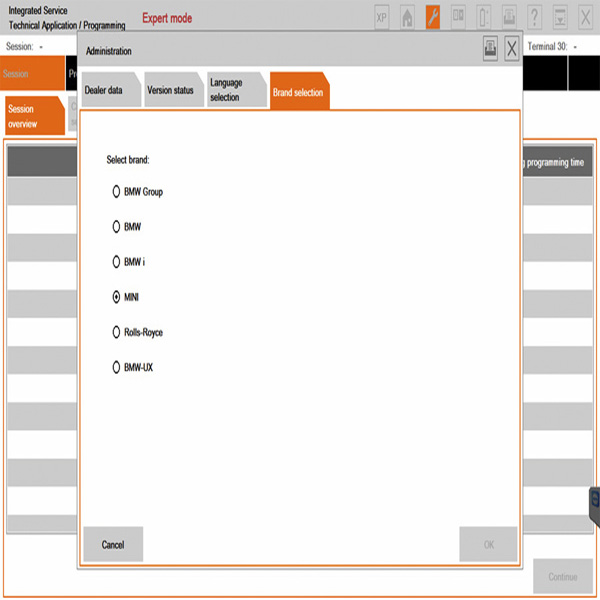Go to home screen via house icon
600x600 pixels.
407,17
